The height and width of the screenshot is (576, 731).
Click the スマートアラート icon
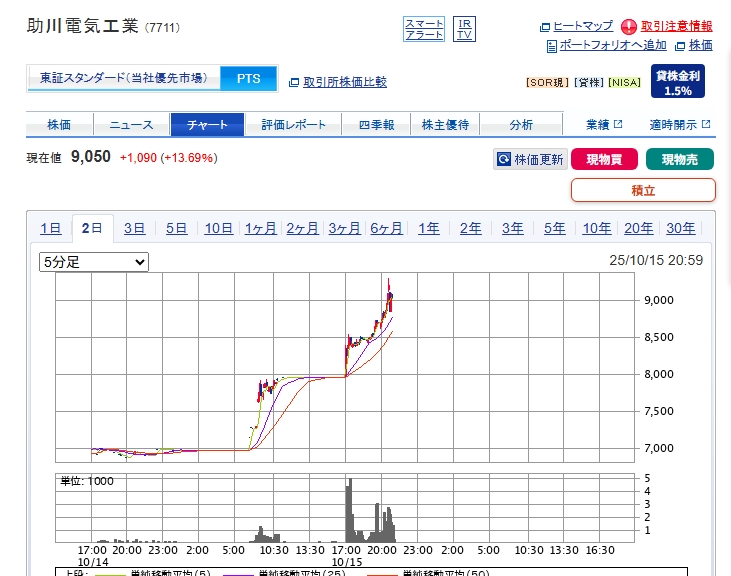point(424,29)
